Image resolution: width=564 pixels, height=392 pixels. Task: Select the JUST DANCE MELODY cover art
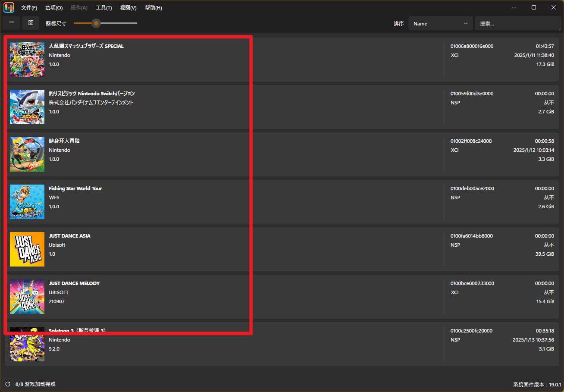pos(27,297)
